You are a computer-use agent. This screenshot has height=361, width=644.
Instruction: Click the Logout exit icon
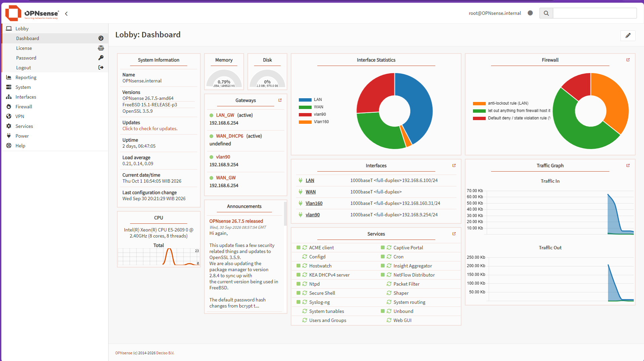pos(101,68)
